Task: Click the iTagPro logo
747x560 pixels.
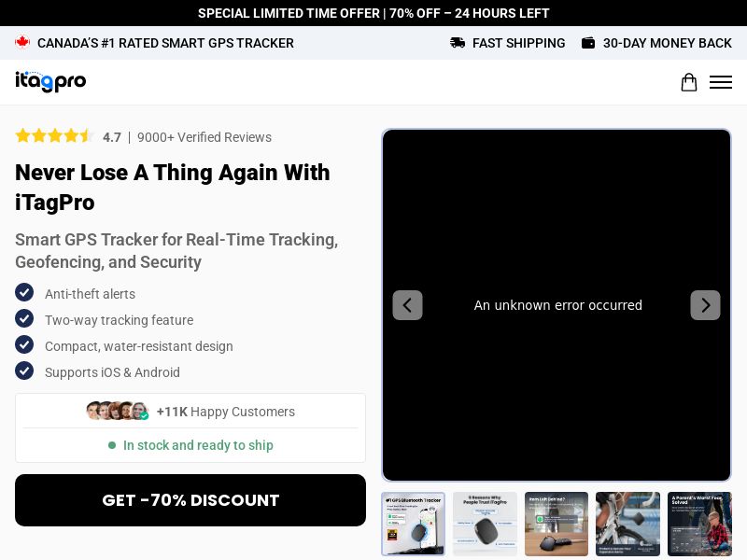Action: [50, 82]
